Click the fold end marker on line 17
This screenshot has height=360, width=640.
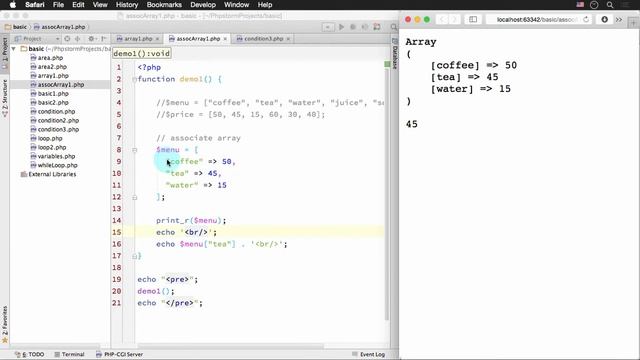(x=134, y=256)
